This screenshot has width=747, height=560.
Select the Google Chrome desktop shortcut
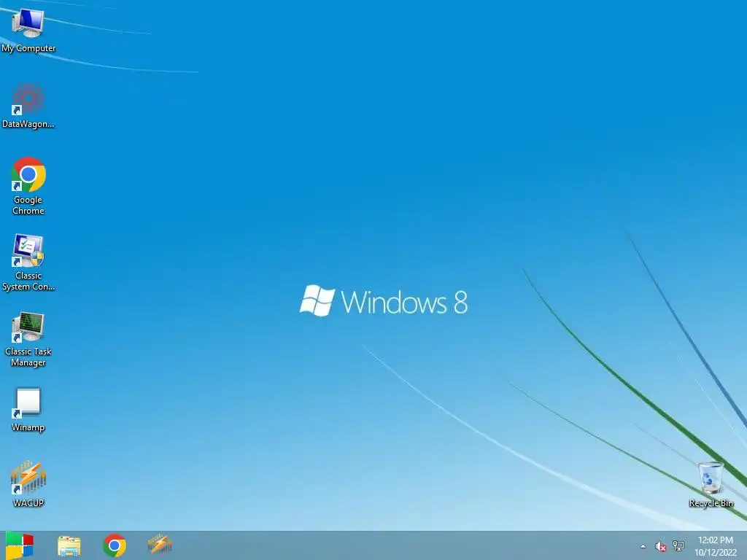[x=28, y=186]
